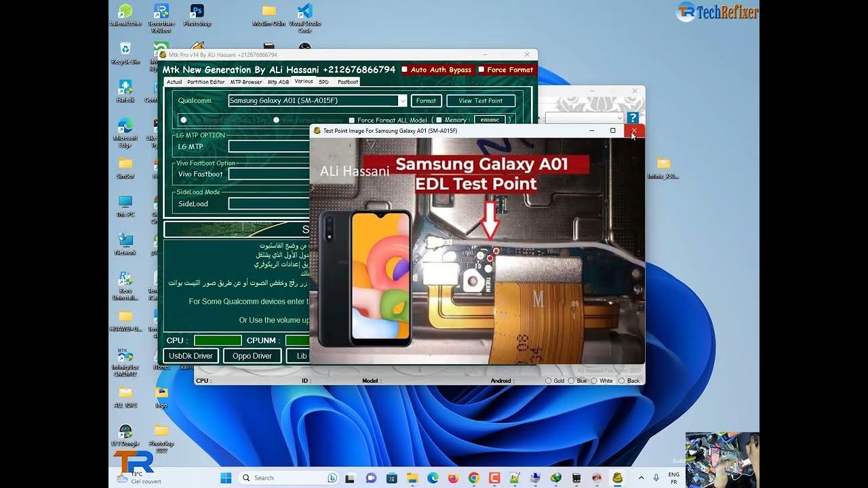Click the Windows Start button
This screenshot has width=868, height=488.
pos(225,478)
